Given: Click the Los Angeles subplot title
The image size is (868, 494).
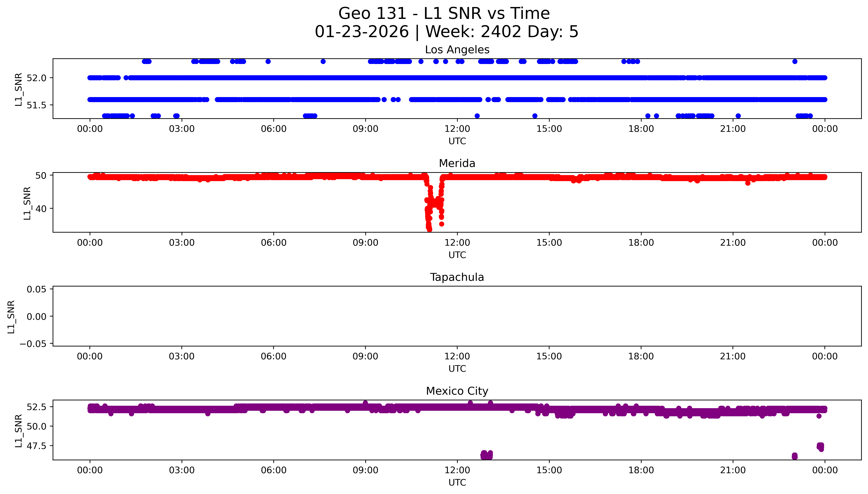Looking at the screenshot, I should (x=457, y=50).
